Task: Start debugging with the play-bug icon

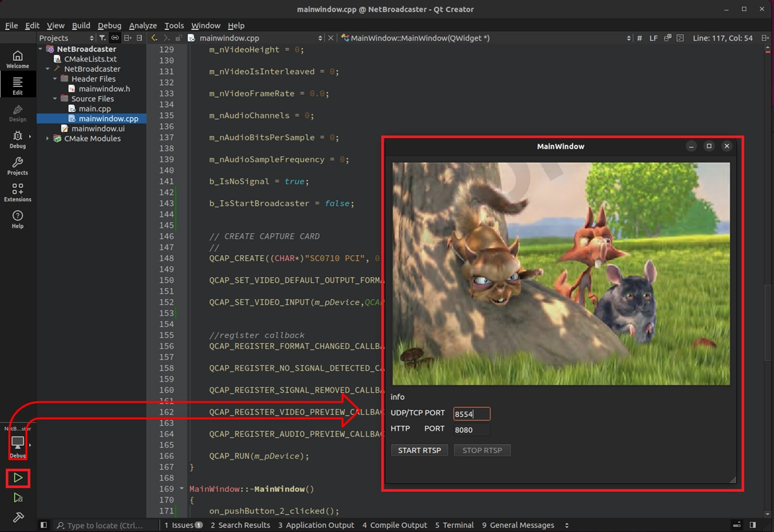Action: pos(17,498)
